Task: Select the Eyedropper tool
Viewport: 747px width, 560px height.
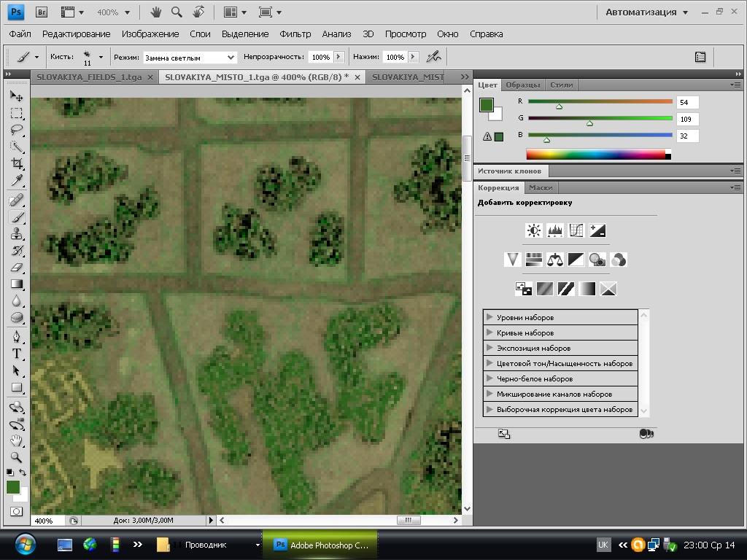Action: pos(17,181)
